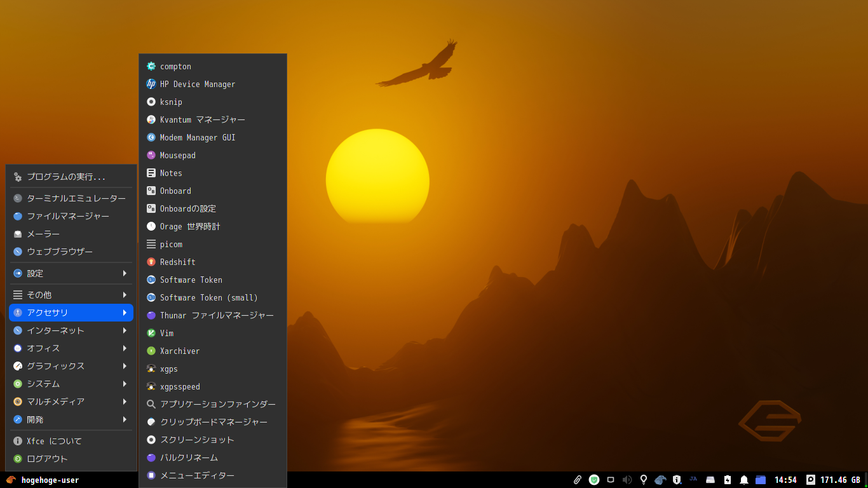Expand the インターネット submenu arrow
The image size is (868, 488).
click(x=125, y=330)
